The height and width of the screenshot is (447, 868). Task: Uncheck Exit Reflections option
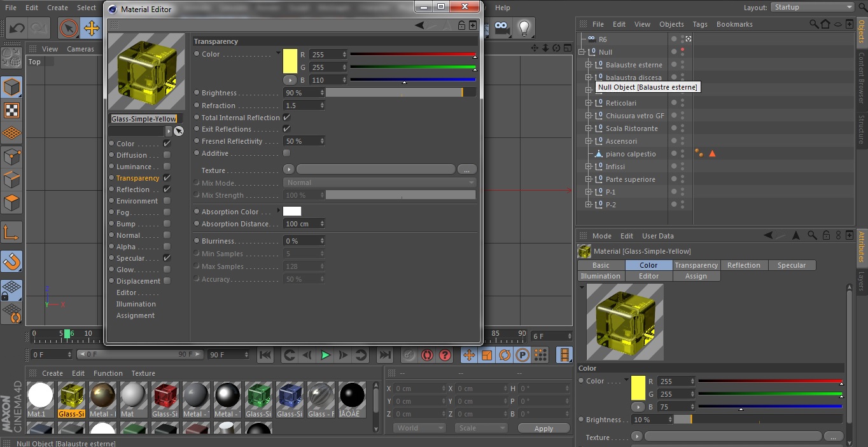pos(286,129)
